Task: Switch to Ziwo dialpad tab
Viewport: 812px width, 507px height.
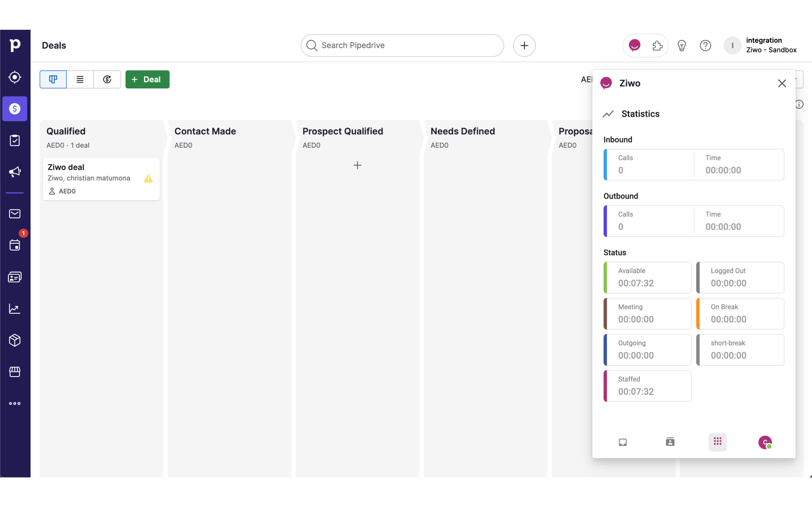Action: (717, 442)
